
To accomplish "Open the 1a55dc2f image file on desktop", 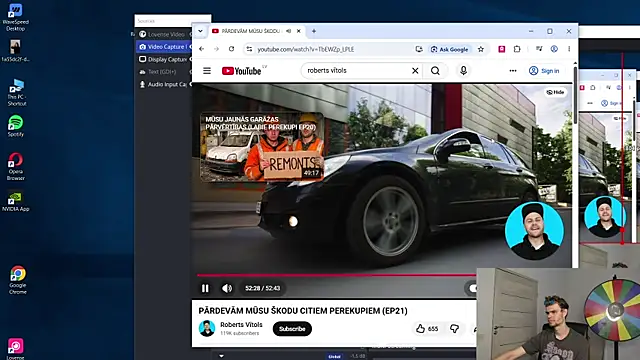I will click(x=16, y=51).
